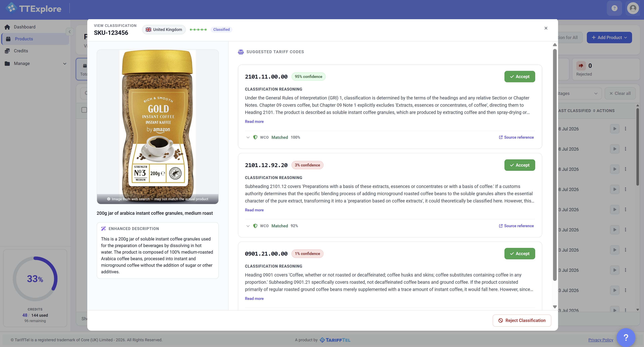Click the Credits coins icon
This screenshot has height=347, width=644.
(x=7, y=51)
